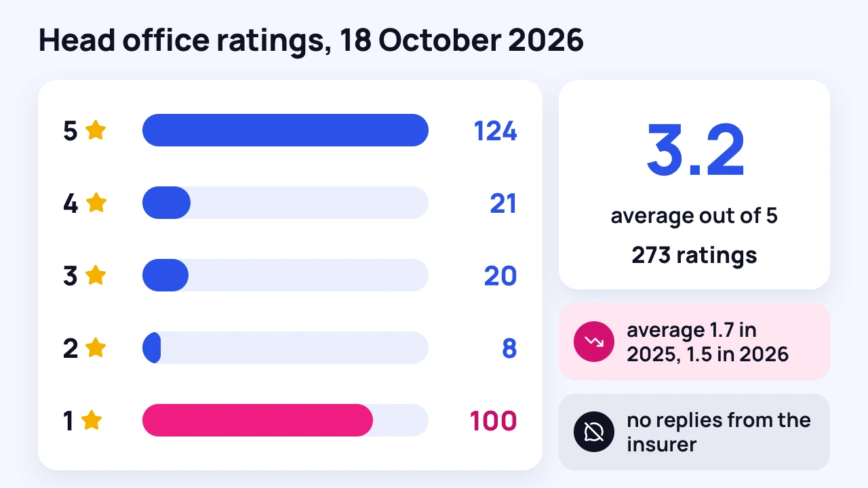Viewport: 868px width, 488px height.
Task: Open the no replies from insurer card
Action: 694,432
